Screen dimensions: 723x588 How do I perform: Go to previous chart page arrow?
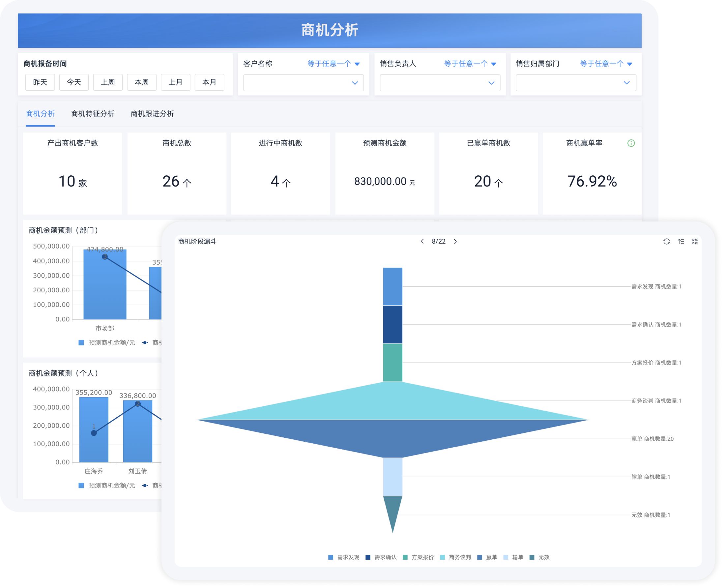tap(422, 242)
